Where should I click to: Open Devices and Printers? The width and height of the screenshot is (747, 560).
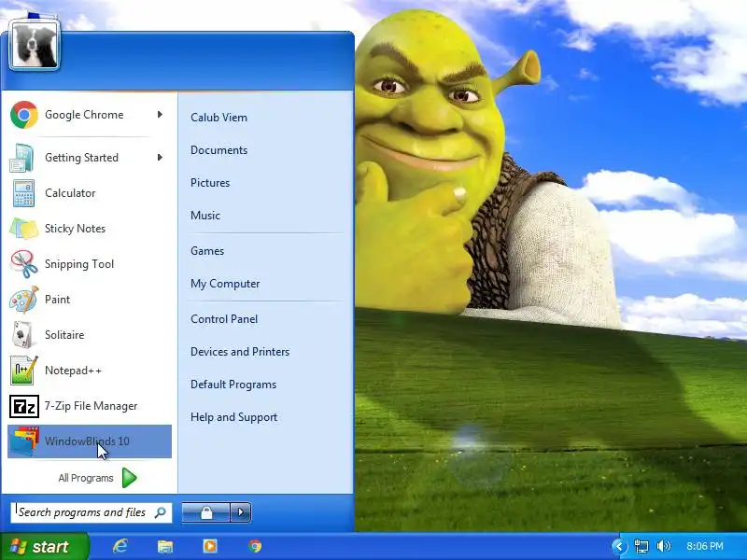tap(240, 352)
